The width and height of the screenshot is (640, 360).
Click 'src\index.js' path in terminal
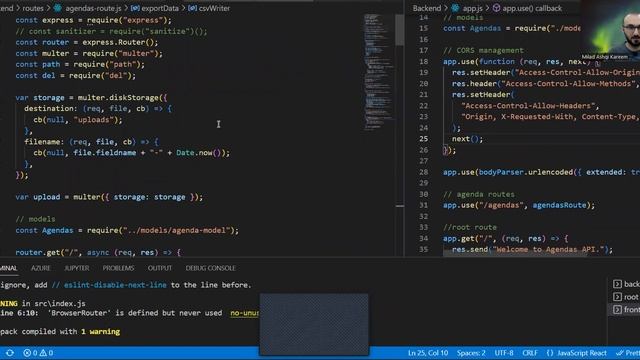click(x=59, y=303)
